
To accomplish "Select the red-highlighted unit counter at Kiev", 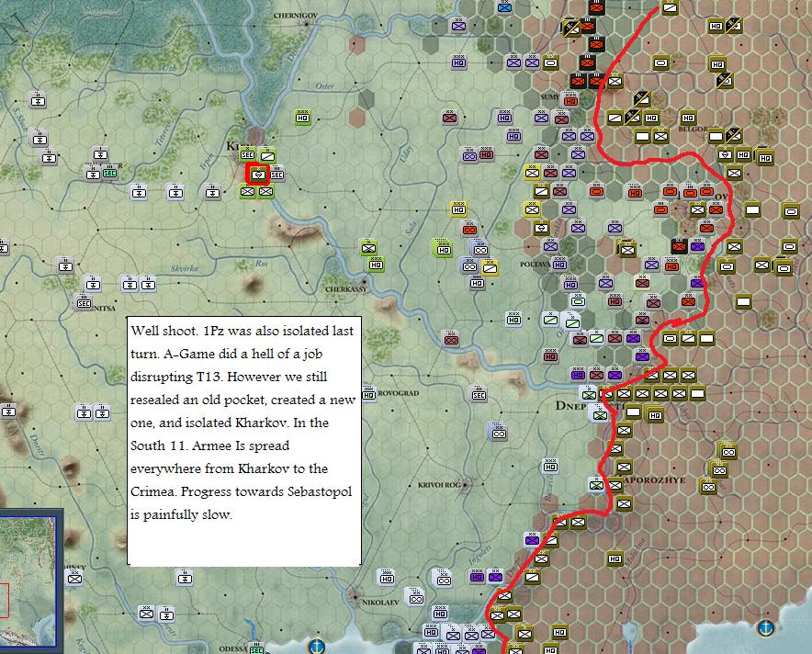I will [258, 175].
